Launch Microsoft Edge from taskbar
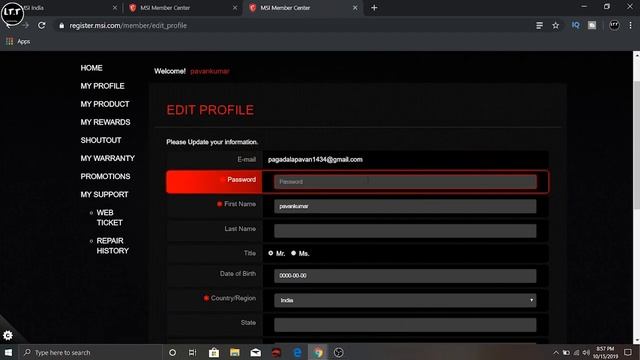The width and height of the screenshot is (640, 360). [298, 352]
